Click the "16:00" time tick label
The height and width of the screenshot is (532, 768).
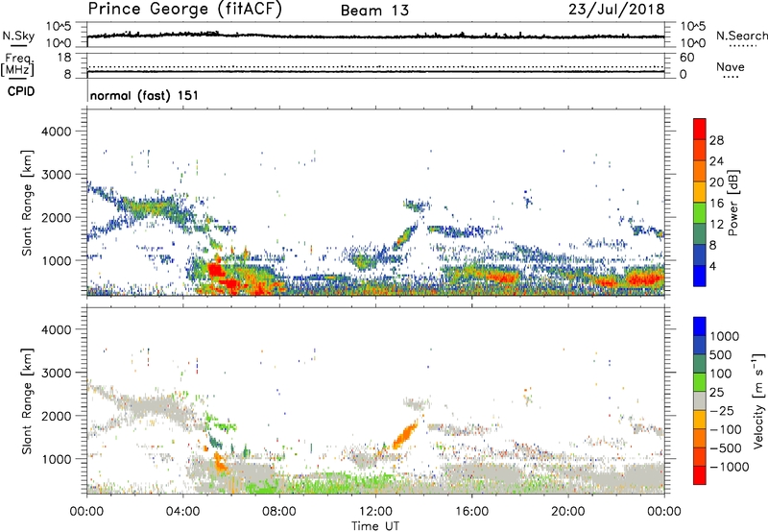(x=471, y=512)
